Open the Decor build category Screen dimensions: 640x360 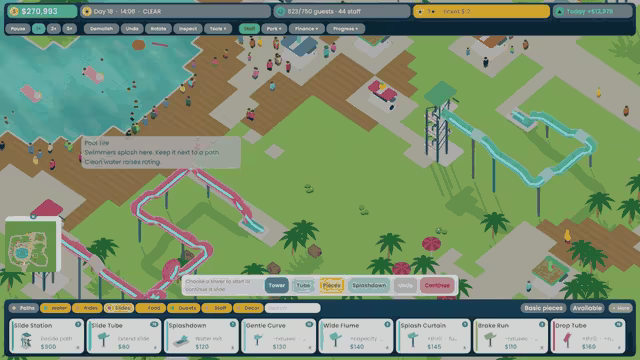(248, 308)
